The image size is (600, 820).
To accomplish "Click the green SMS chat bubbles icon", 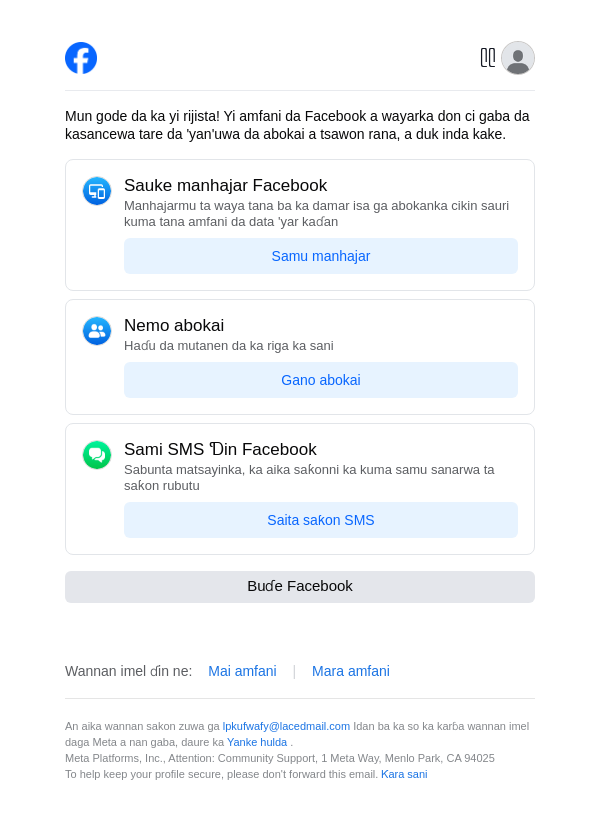I will coord(97,455).
